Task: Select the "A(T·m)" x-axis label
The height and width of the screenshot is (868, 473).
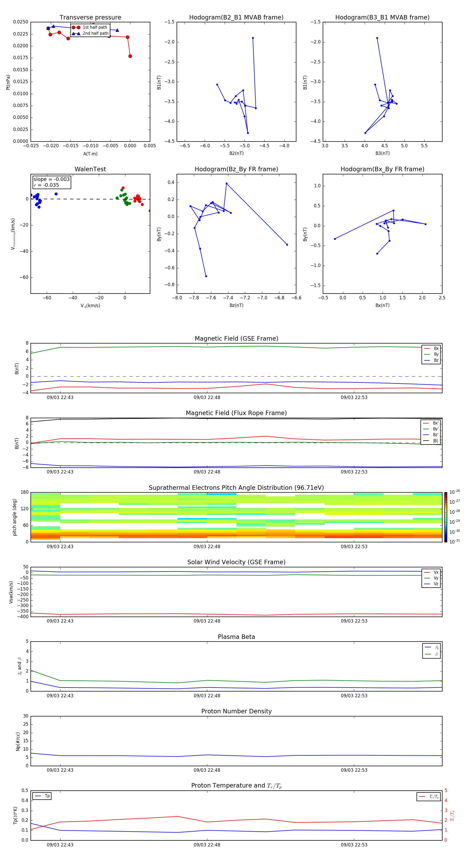Action: [90, 154]
